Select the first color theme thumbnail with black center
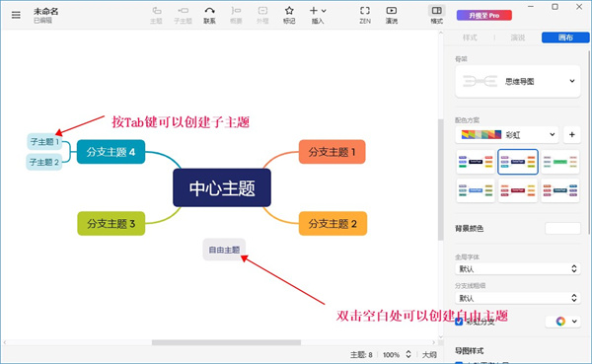Screen dimensions: 592x364 [x=476, y=162]
